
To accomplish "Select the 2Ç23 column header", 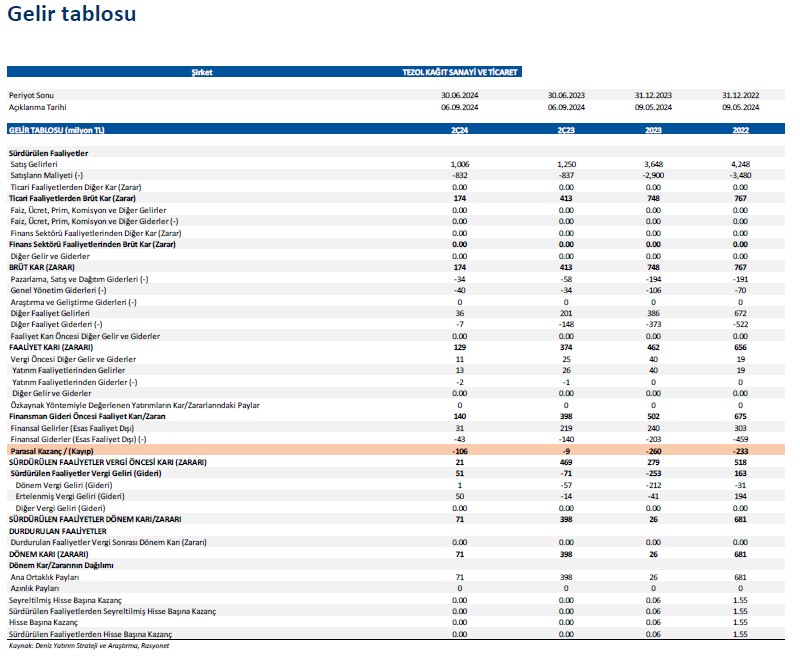I will tap(566, 131).
